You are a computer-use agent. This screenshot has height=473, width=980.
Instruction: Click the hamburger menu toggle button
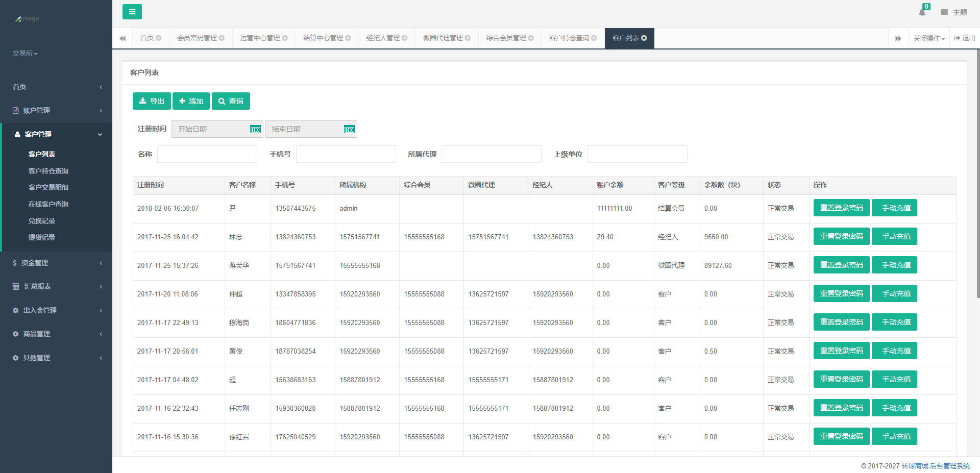click(x=132, y=12)
